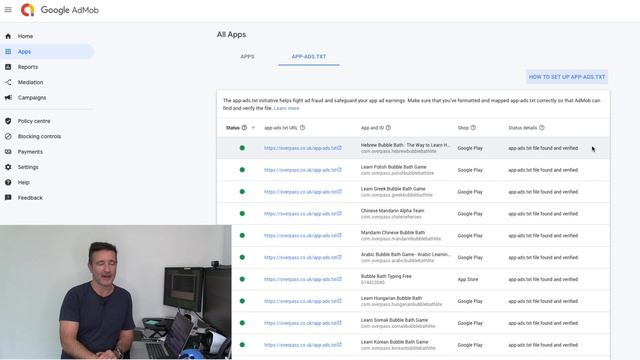This screenshot has height=360, width=640.
Task: Switch to the APPS tab
Action: pos(247,57)
